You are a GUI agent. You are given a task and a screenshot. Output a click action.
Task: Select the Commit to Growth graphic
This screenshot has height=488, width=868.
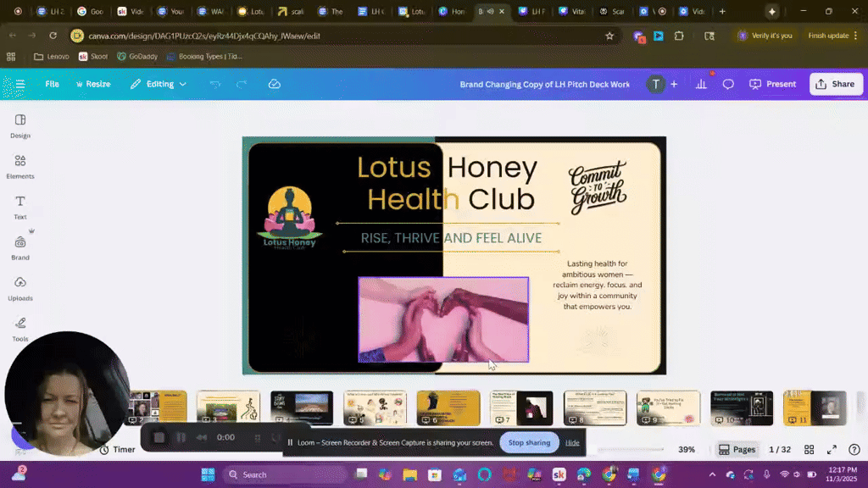click(598, 187)
